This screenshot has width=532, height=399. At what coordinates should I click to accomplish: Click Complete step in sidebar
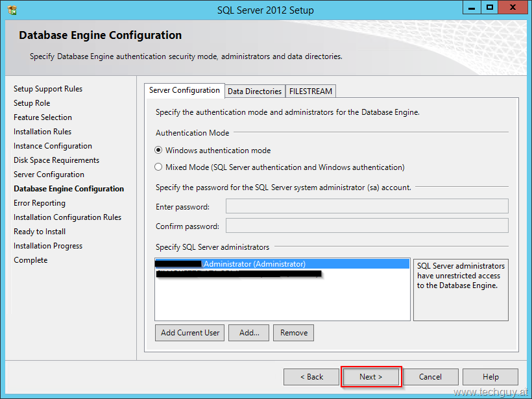(x=30, y=260)
